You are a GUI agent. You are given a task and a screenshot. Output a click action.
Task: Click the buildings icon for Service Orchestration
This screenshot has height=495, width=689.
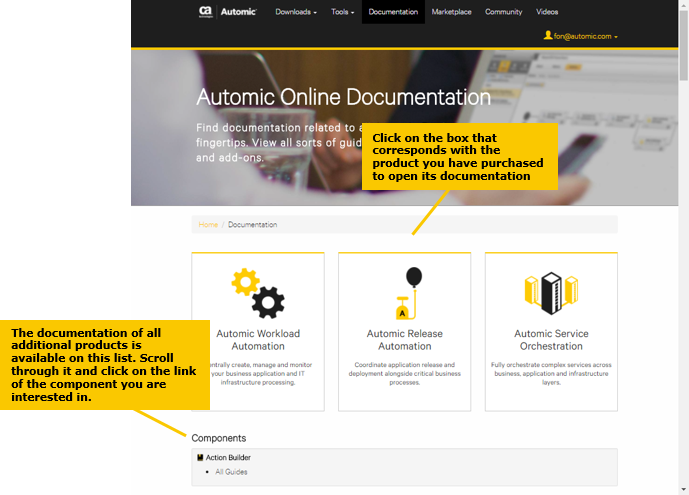tap(551, 291)
